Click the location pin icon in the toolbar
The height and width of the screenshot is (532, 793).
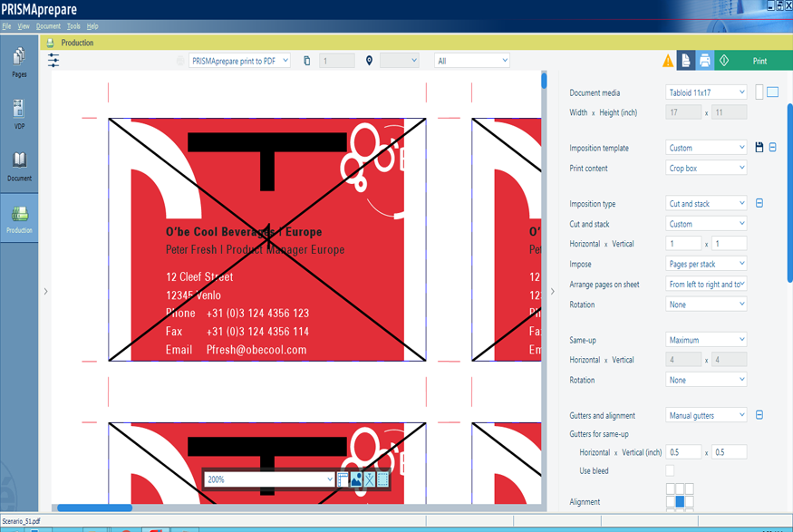click(369, 61)
